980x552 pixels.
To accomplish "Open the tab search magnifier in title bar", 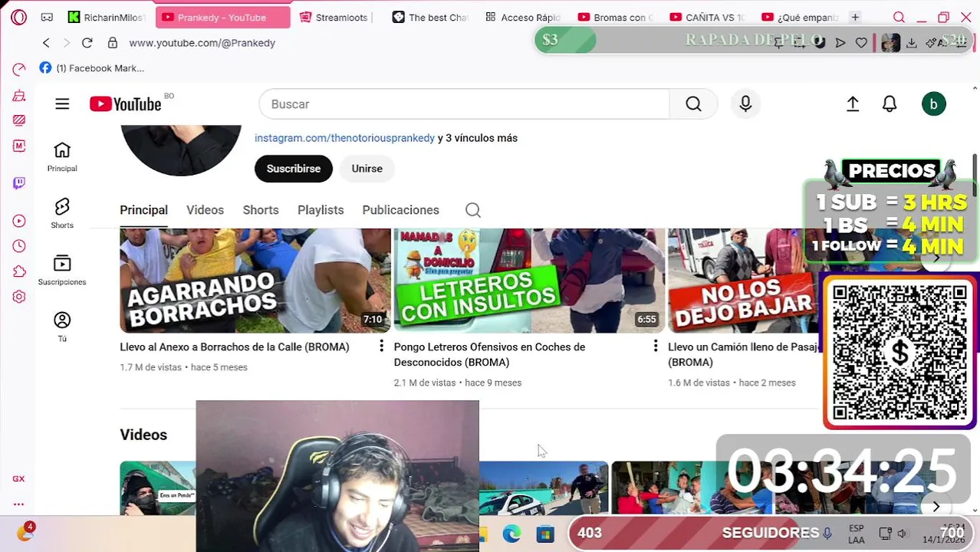I will (899, 17).
